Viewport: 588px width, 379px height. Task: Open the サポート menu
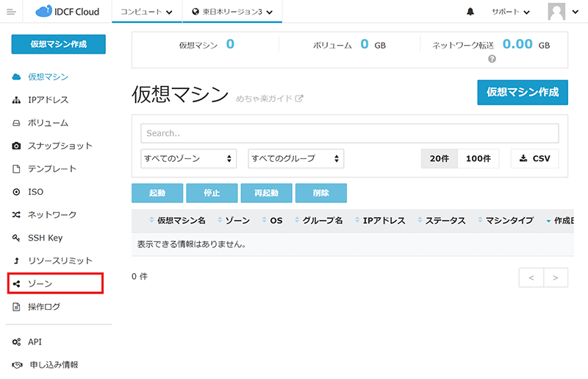[510, 12]
